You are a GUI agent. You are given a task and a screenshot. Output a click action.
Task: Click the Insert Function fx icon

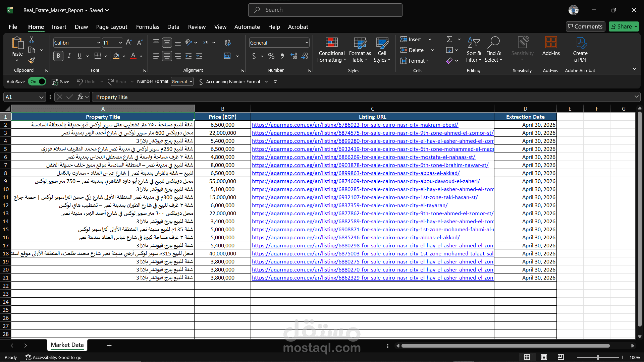coord(80,97)
